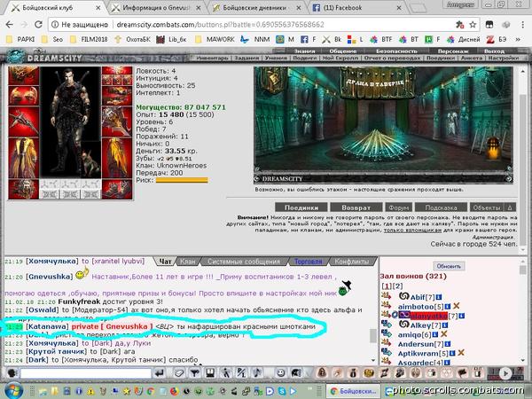Open the Дисней bookmark
Viewport: 532px width, 399px height.
pyautogui.click(x=464, y=39)
